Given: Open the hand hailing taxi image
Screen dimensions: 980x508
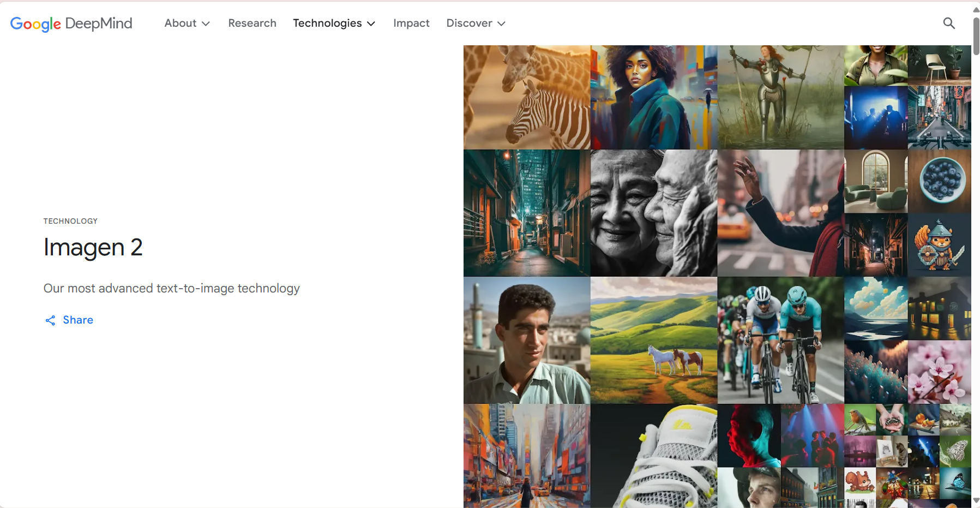Looking at the screenshot, I should click(781, 213).
